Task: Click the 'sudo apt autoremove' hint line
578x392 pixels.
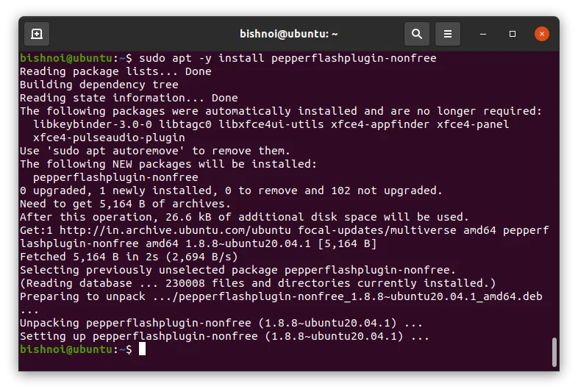Action: click(155, 151)
